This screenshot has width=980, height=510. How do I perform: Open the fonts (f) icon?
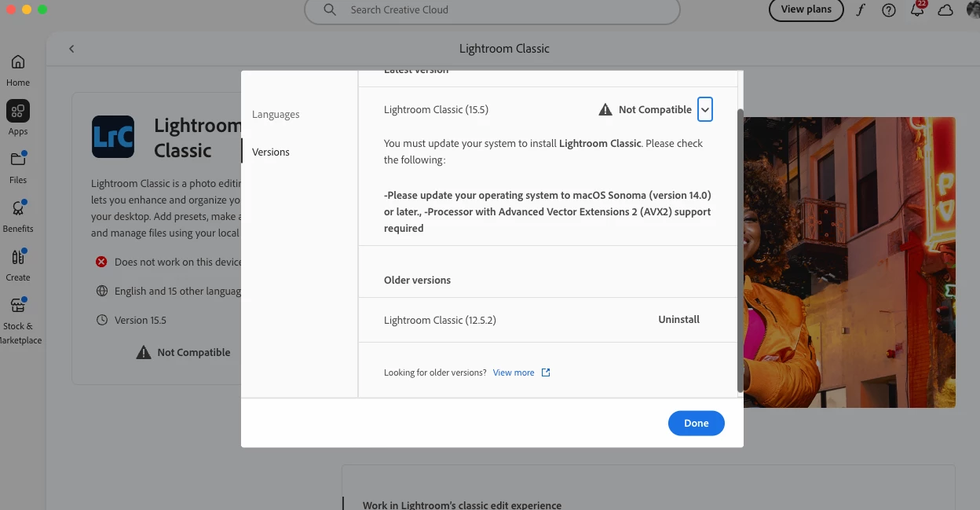[x=861, y=10]
